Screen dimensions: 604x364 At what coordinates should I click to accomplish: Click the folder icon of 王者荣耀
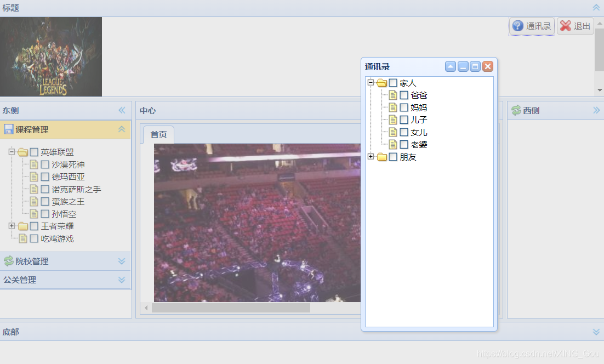pyautogui.click(x=23, y=226)
